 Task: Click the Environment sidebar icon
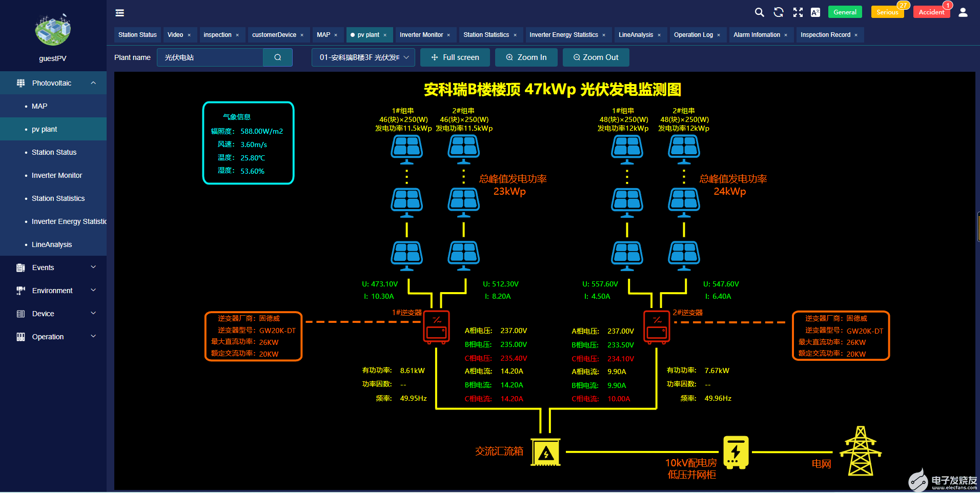click(x=21, y=291)
